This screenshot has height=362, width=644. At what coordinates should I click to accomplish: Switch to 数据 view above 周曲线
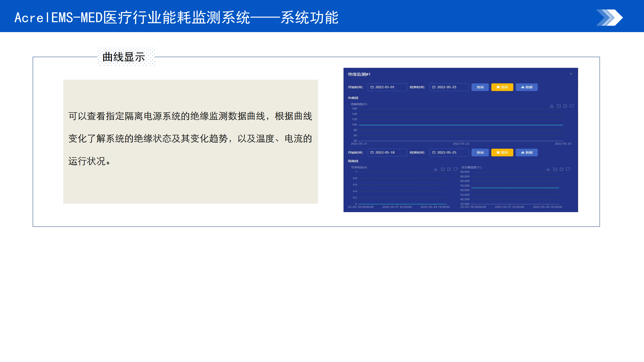click(527, 152)
